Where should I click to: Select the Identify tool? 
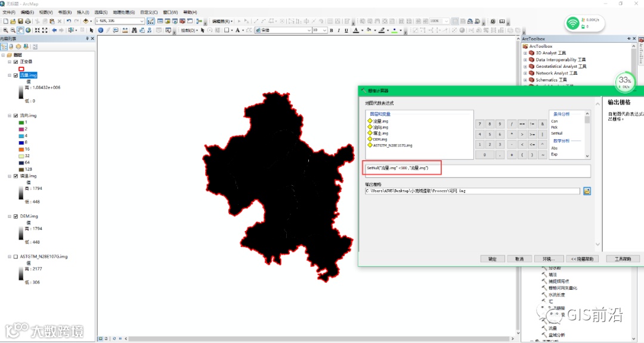101,30
